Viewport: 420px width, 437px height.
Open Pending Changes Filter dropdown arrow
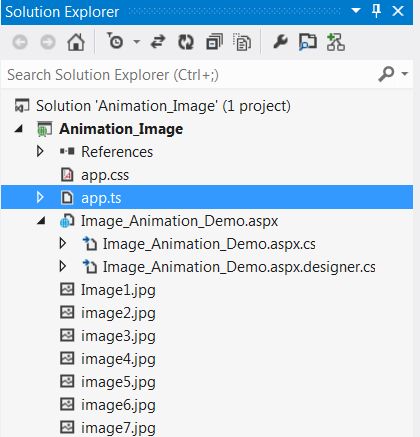[x=137, y=42]
